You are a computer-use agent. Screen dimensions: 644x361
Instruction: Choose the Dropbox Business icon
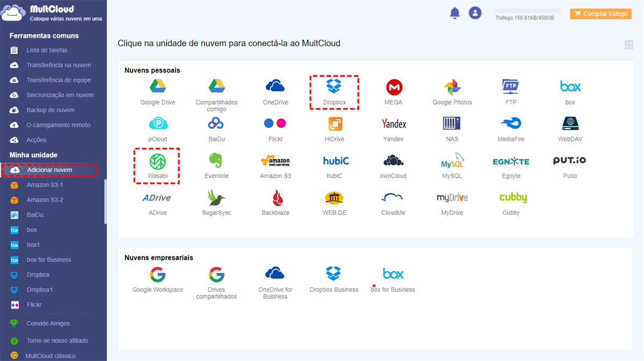tap(334, 273)
